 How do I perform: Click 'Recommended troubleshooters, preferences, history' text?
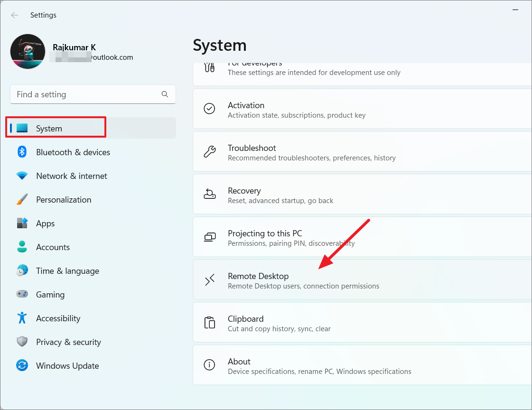312,158
